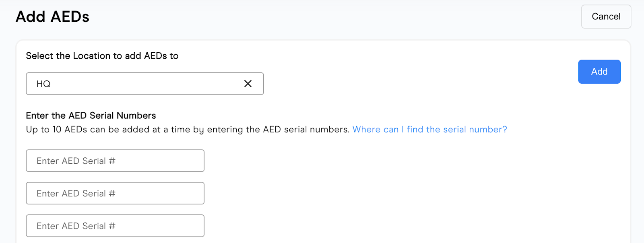Viewport: 644px width, 243px height.
Task: Click the HQ text in the location box
Action: [43, 84]
